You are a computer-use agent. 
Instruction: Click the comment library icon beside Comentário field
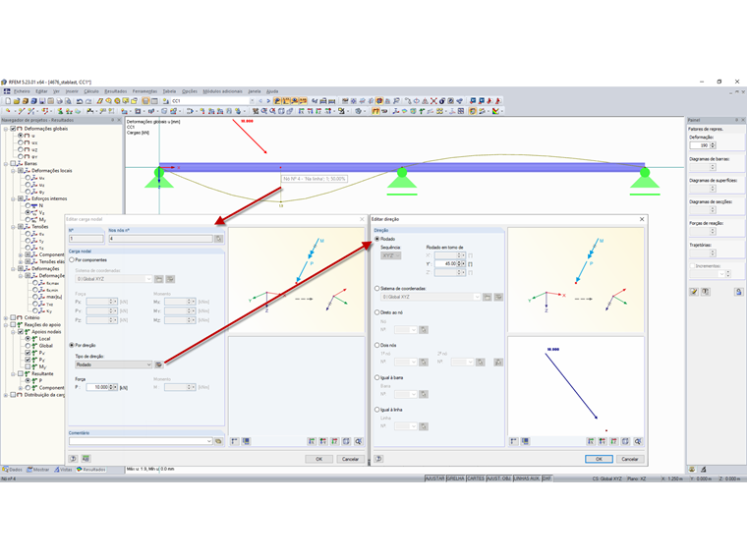coord(218,441)
